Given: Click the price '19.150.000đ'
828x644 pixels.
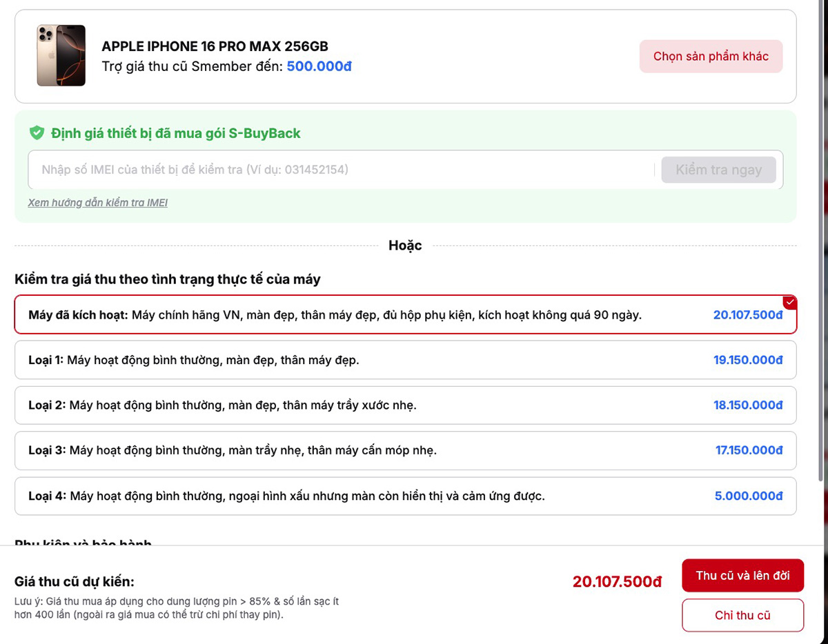Looking at the screenshot, I should point(748,360).
